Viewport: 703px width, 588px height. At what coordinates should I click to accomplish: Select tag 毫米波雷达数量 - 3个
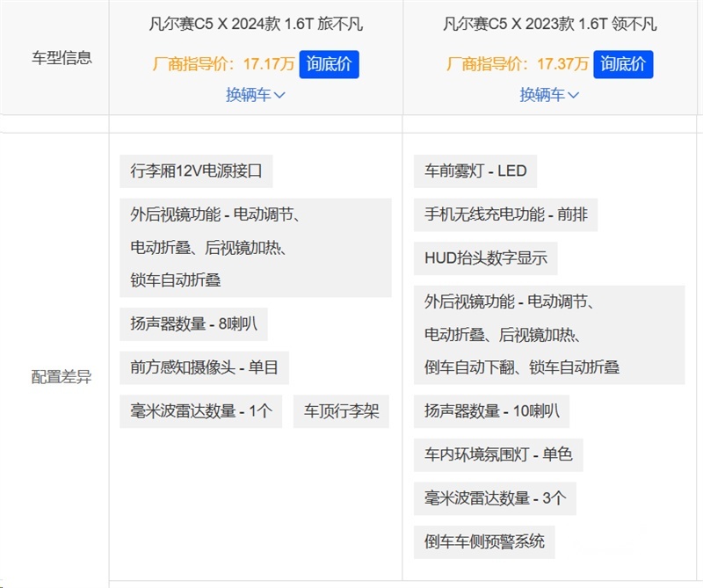point(495,498)
